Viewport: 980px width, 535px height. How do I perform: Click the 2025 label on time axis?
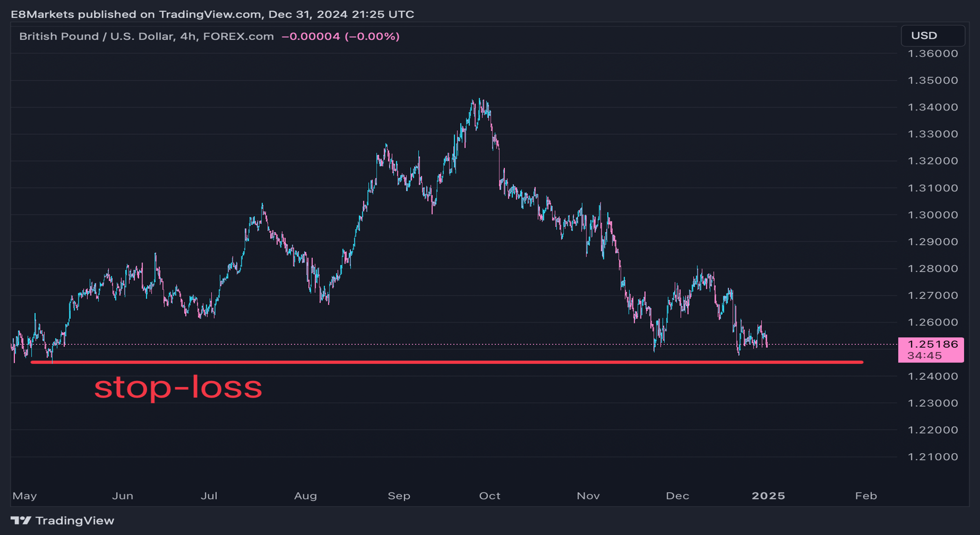(768, 496)
